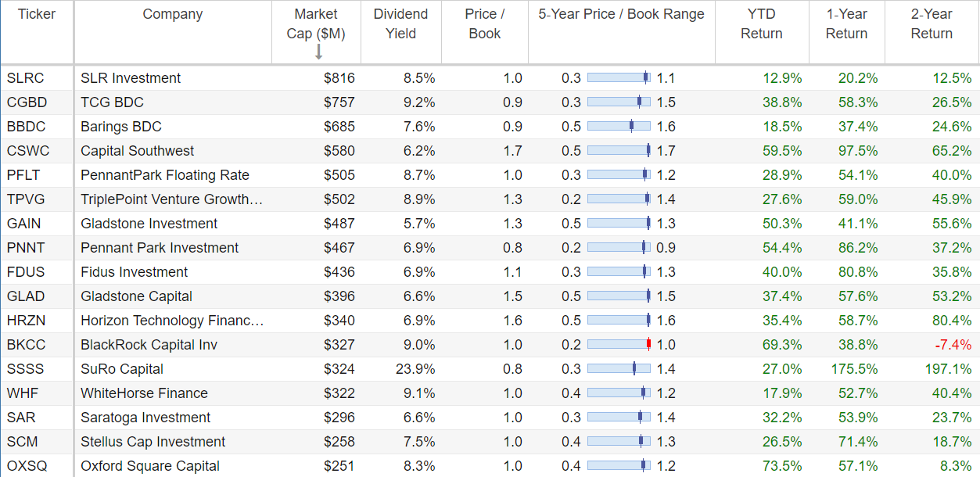The image size is (980, 477).
Task: Click the 1-Year Return column header
Action: [x=846, y=24]
